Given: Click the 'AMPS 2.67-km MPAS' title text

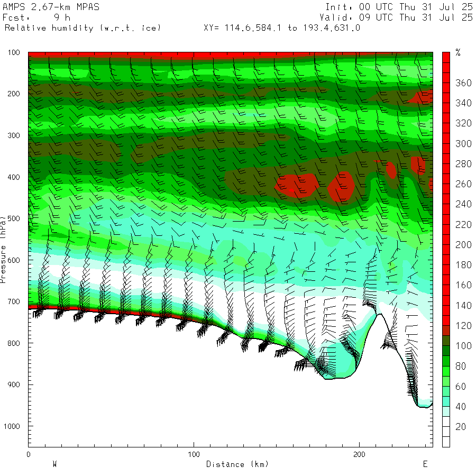Looking at the screenshot, I should pyautogui.click(x=51, y=7).
